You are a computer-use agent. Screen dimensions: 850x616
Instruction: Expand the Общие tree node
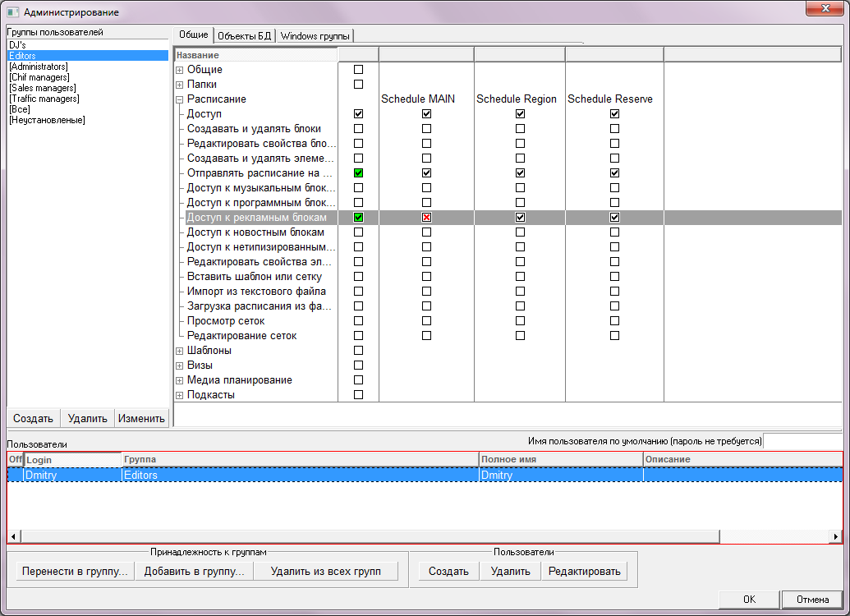pos(179,70)
